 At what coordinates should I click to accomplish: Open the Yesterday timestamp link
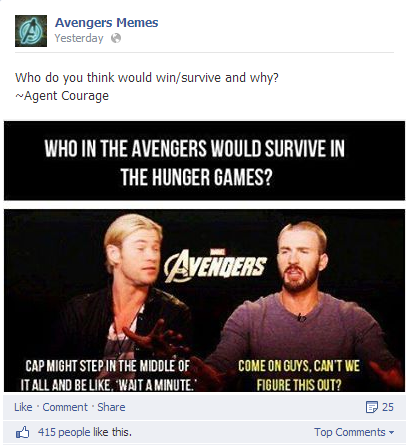pyautogui.click(x=79, y=38)
